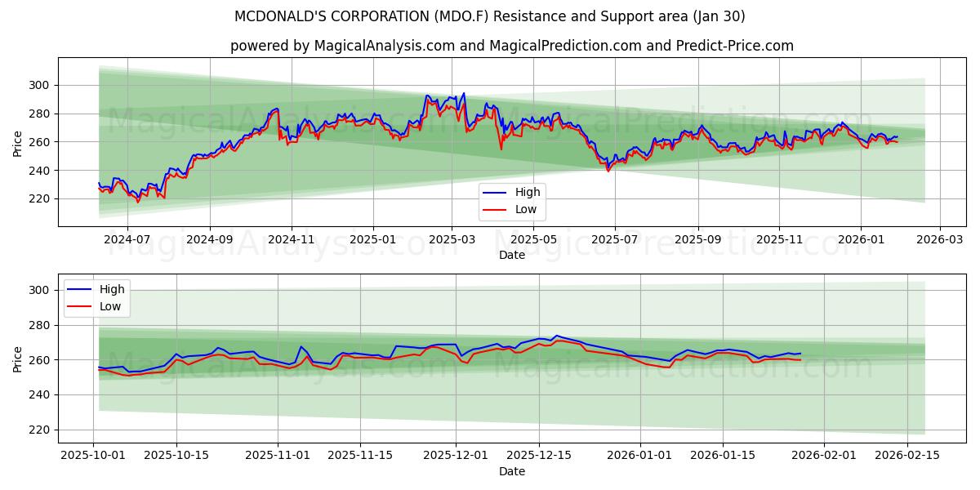980x490 pixels.
Task: Click the '280' price tick on the upper chart
Action: coord(41,114)
